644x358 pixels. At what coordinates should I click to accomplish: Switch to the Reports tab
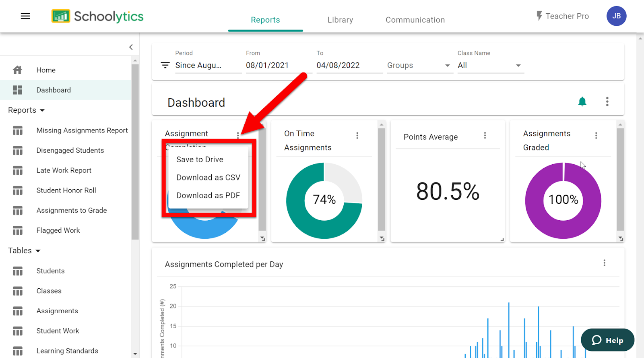[265, 20]
